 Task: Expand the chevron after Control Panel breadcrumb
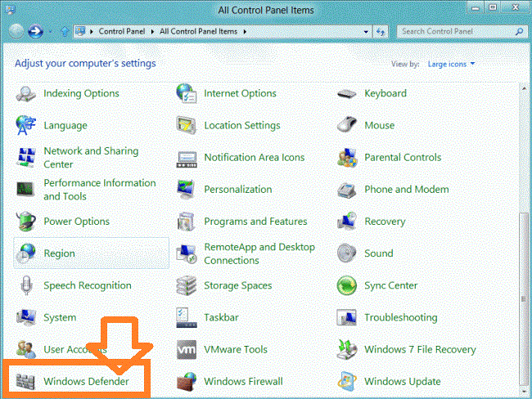(x=152, y=32)
